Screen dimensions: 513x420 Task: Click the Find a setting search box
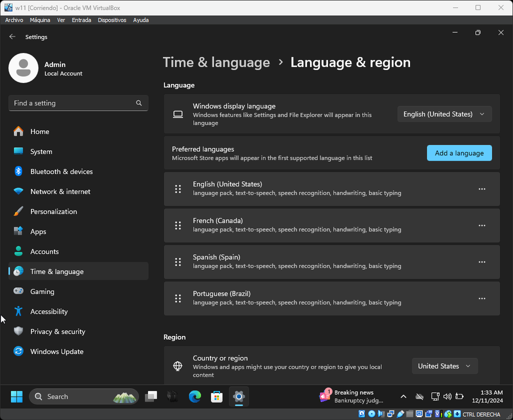[x=78, y=103]
